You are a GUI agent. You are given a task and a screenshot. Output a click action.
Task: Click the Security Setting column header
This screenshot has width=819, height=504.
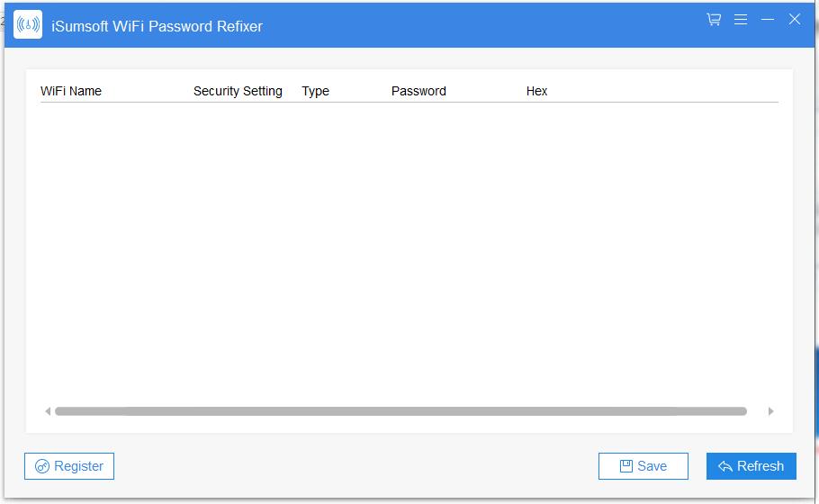[x=238, y=91]
